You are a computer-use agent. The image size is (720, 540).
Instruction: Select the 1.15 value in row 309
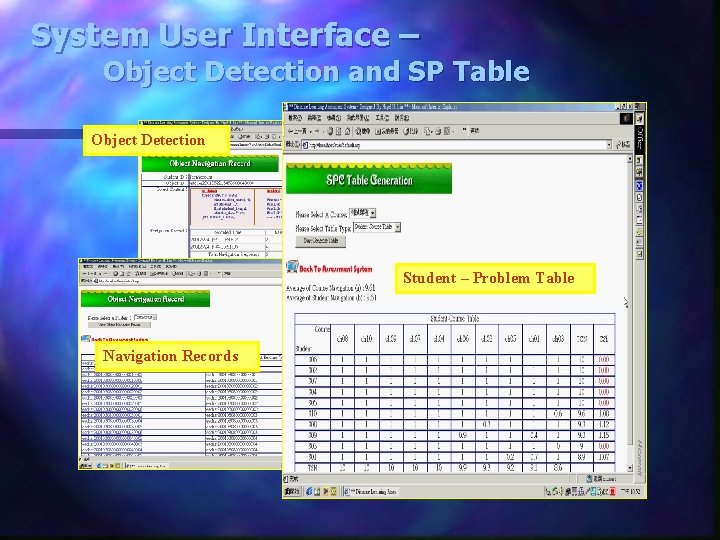tap(604, 435)
